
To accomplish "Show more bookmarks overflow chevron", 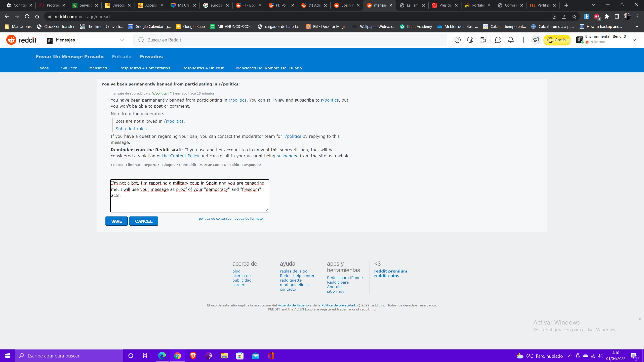I will 637,26.
